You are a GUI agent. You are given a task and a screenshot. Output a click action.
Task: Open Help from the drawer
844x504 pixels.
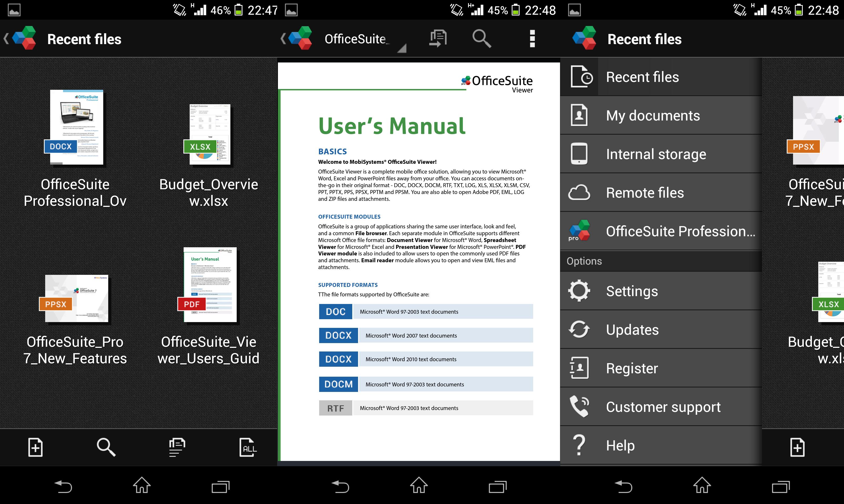661,445
